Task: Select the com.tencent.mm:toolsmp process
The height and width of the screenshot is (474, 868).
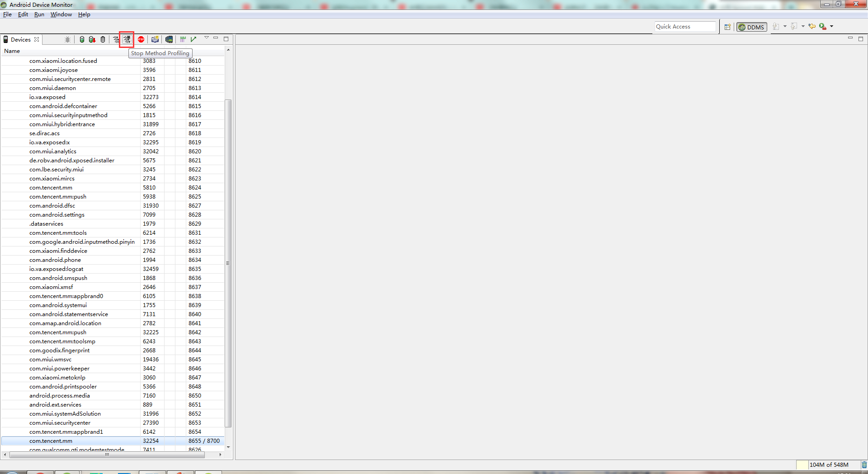Action: (x=113, y=341)
